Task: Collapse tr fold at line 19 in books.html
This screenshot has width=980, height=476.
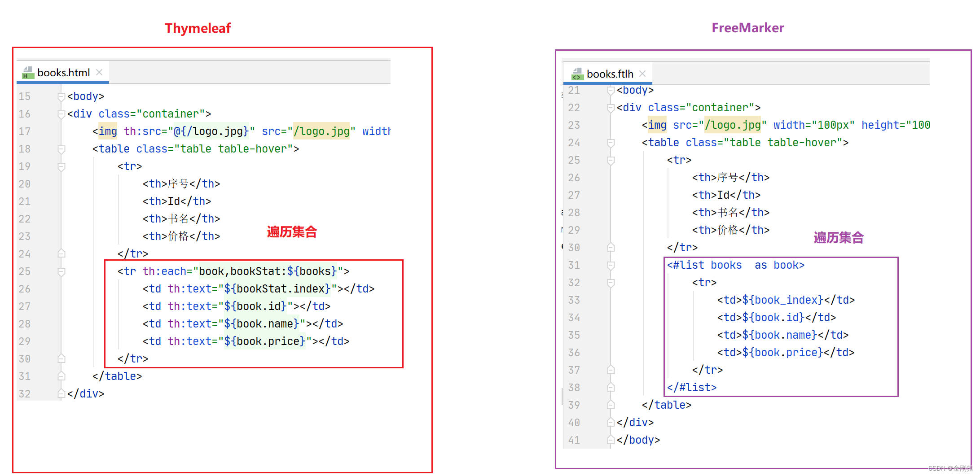Action: pos(62,166)
